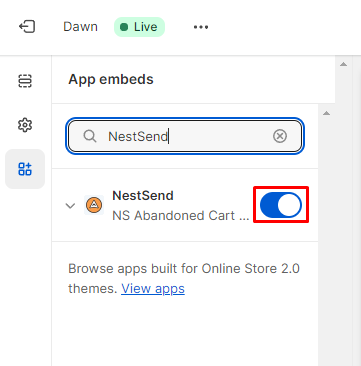Exit the theme editor via back icon
The height and width of the screenshot is (366, 361).
(x=27, y=27)
